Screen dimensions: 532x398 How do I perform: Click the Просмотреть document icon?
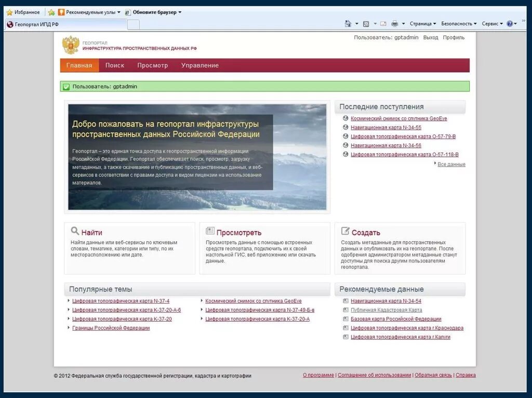(x=210, y=231)
